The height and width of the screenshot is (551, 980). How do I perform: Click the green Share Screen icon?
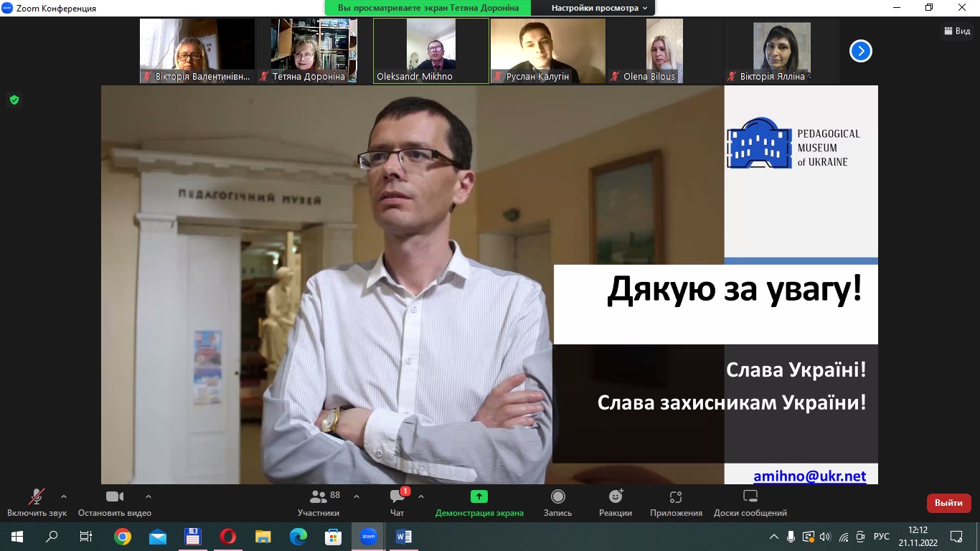click(479, 496)
